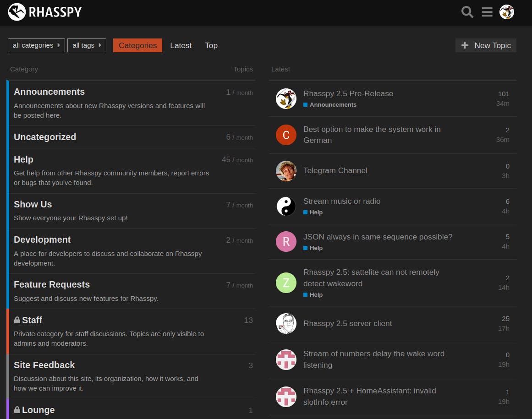Open the Uncategorized category
Image resolution: width=532 pixels, height=419 pixels.
[x=45, y=137]
